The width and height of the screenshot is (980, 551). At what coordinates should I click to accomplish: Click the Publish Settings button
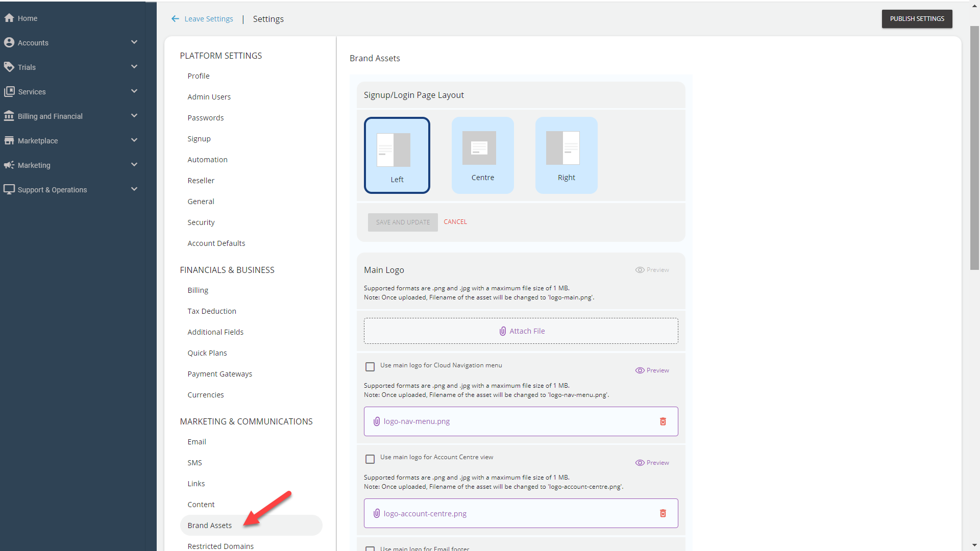(x=917, y=19)
